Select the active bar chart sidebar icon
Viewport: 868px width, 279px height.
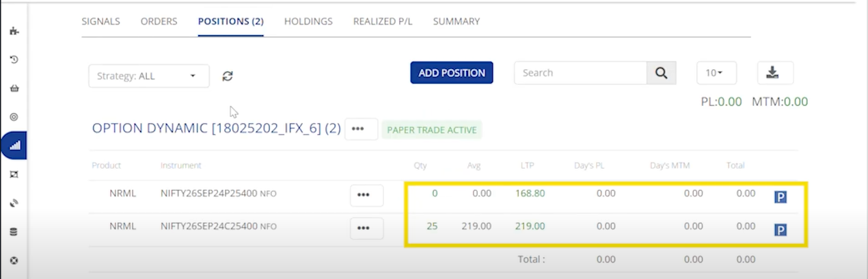click(x=14, y=146)
